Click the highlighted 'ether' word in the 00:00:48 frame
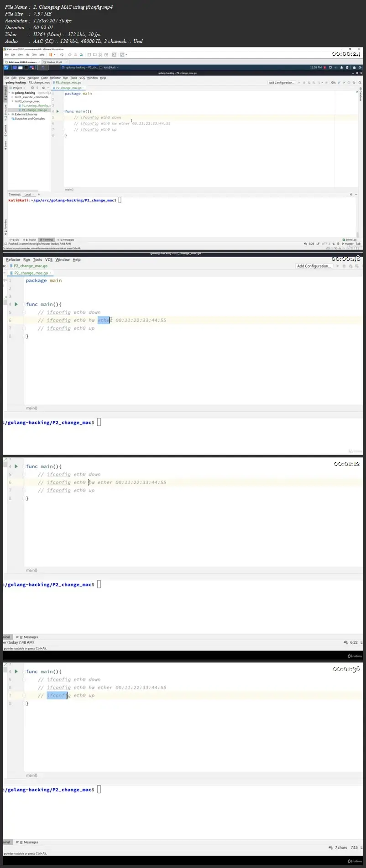 [104, 320]
